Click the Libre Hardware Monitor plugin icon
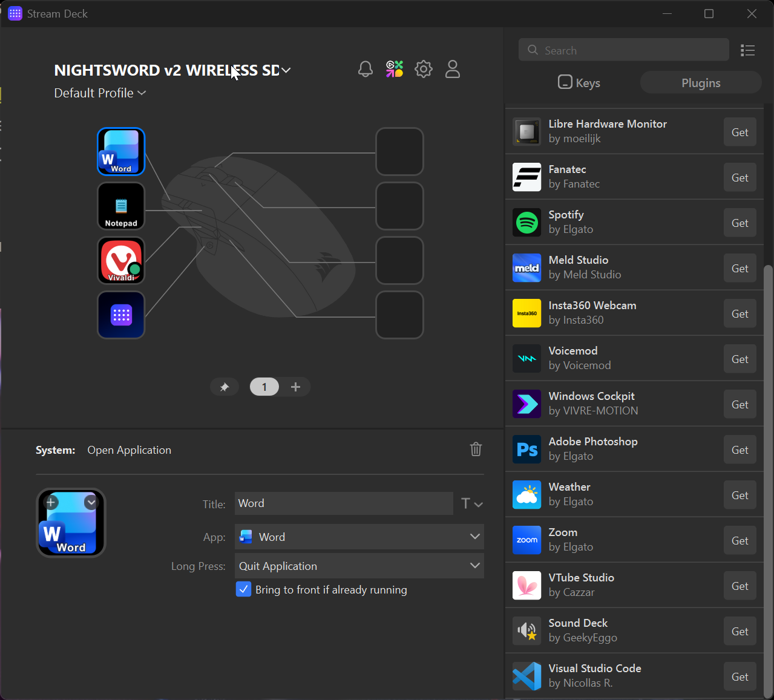Image resolution: width=774 pixels, height=700 pixels. click(527, 132)
